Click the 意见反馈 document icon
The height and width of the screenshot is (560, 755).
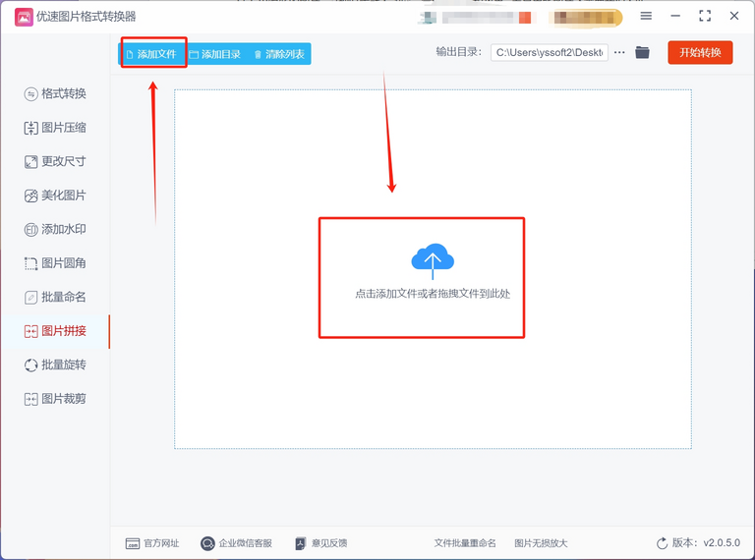(x=301, y=543)
